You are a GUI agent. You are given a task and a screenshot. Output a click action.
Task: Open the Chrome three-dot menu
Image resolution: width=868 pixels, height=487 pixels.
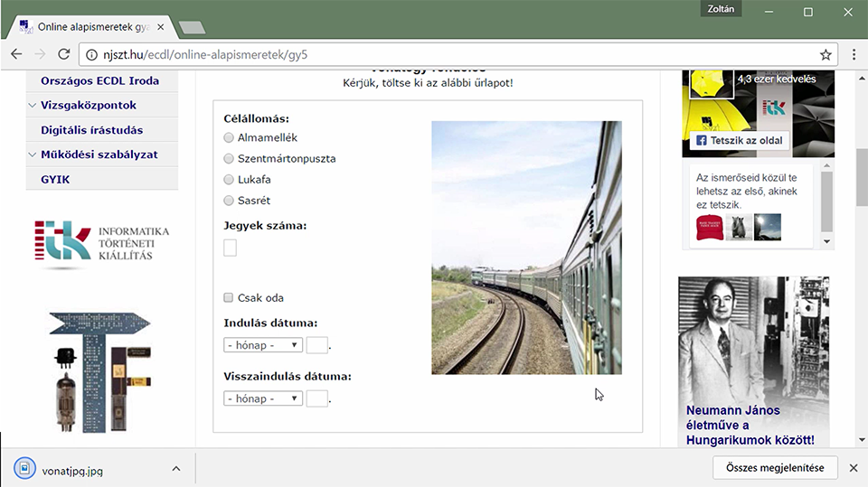(x=854, y=54)
